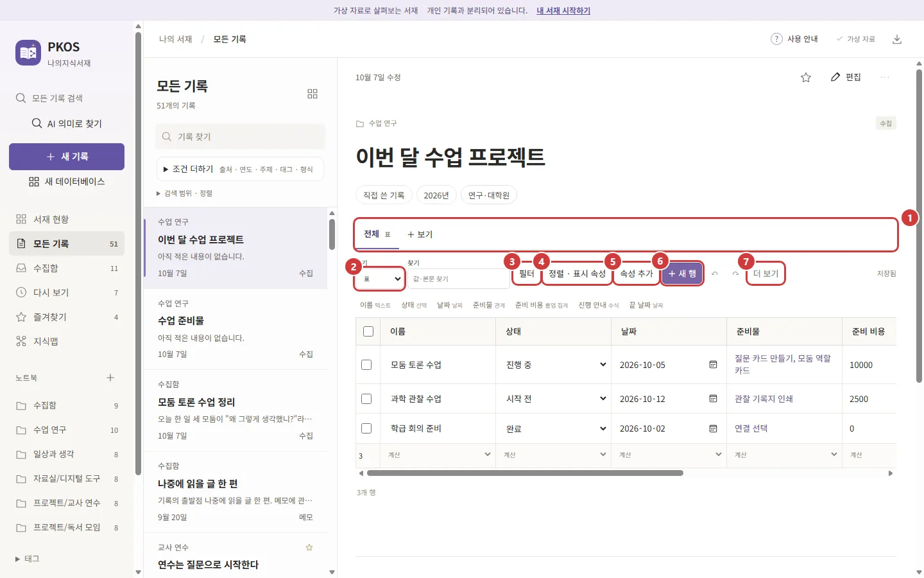Add a new notebook with the plus icon
Viewport: 924px width, 578px height.
coord(110,378)
